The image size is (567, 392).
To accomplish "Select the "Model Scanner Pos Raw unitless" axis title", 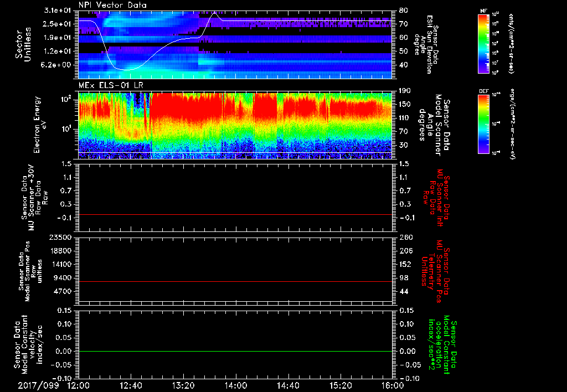I will point(30,271).
